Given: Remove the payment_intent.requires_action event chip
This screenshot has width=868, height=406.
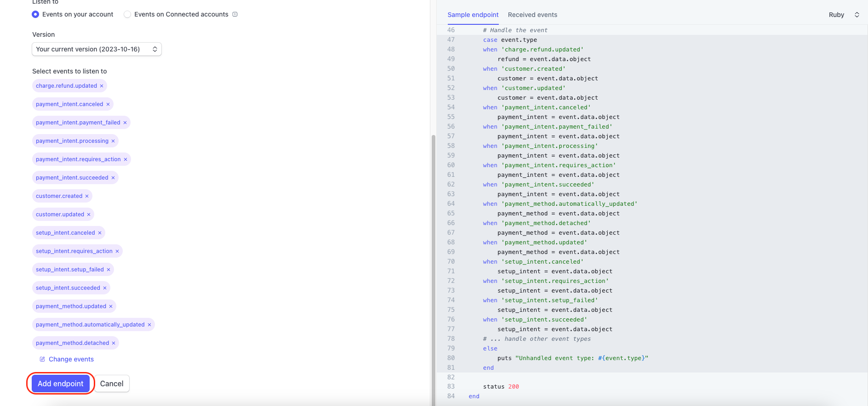Looking at the screenshot, I should coord(126,159).
